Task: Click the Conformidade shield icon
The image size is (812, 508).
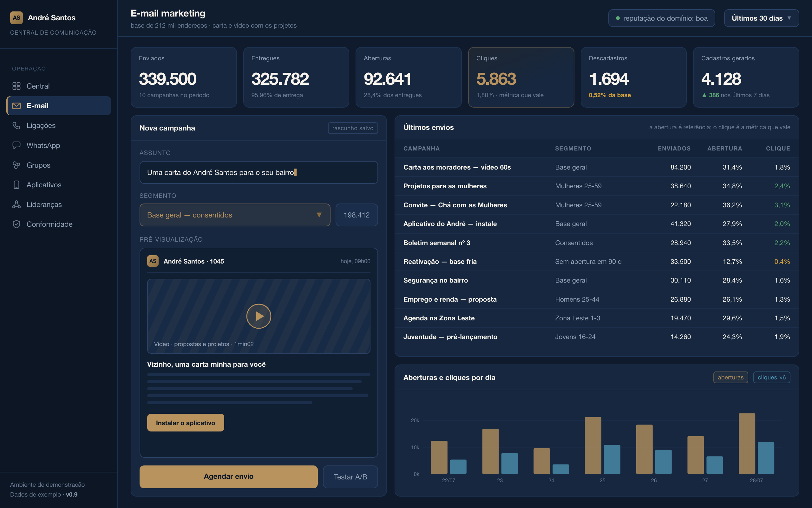Action: point(16,224)
